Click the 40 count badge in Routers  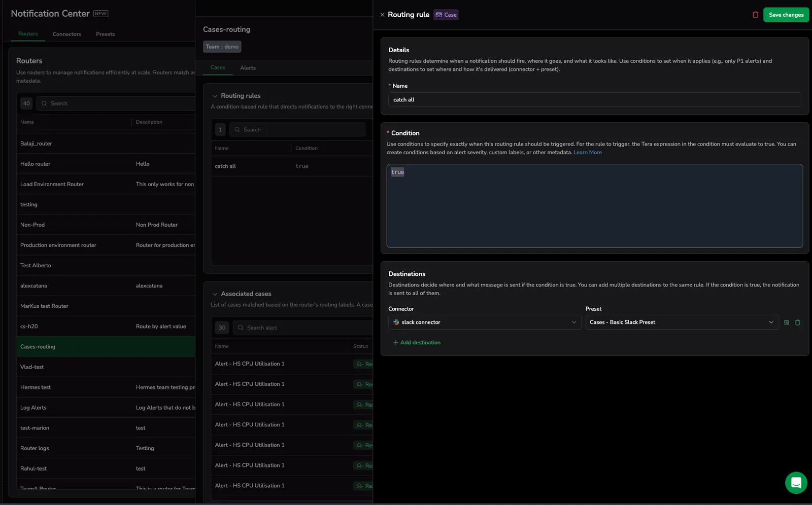point(26,103)
